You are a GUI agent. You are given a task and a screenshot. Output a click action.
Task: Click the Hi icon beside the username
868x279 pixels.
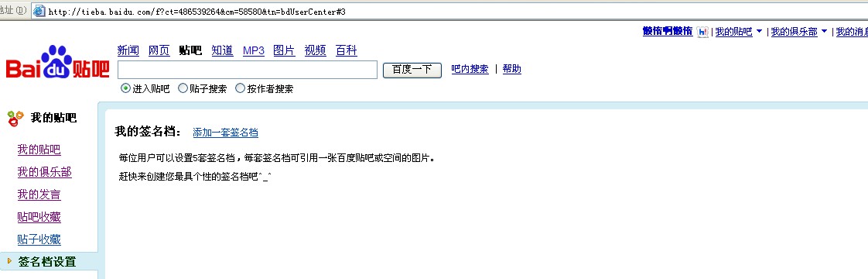(702, 33)
